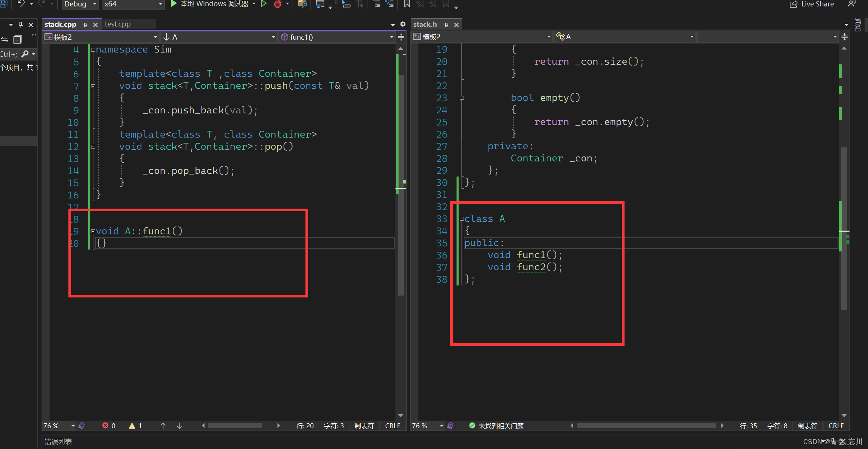Collapse the namespace Sim block
Image resolution: width=868 pixels, height=449 pixels.
93,50
